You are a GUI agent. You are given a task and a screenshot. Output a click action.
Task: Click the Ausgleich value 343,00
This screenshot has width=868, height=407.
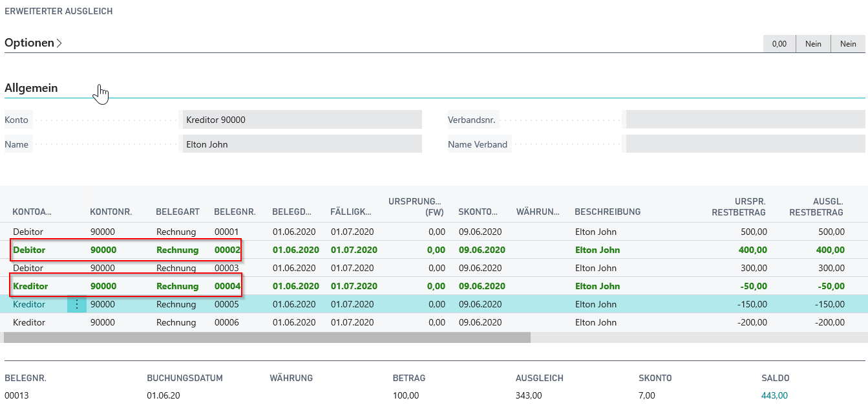[529, 395]
